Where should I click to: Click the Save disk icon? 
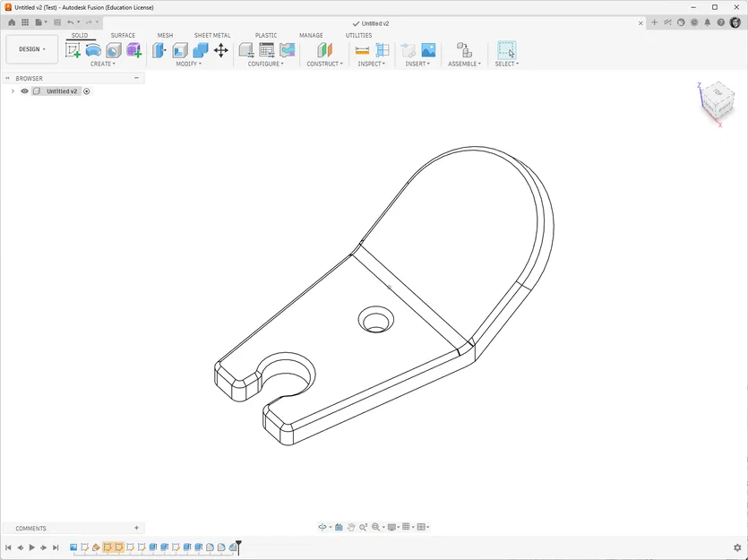[x=57, y=22]
